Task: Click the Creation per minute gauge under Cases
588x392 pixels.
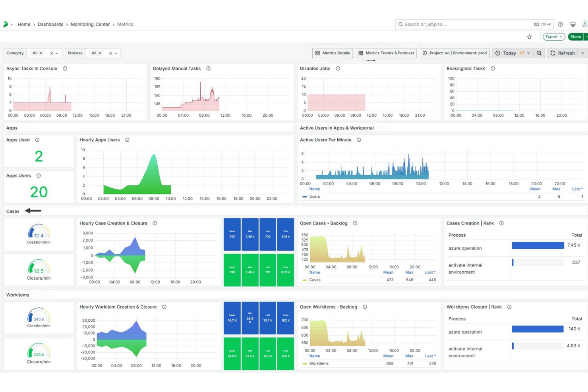Action: (39, 234)
